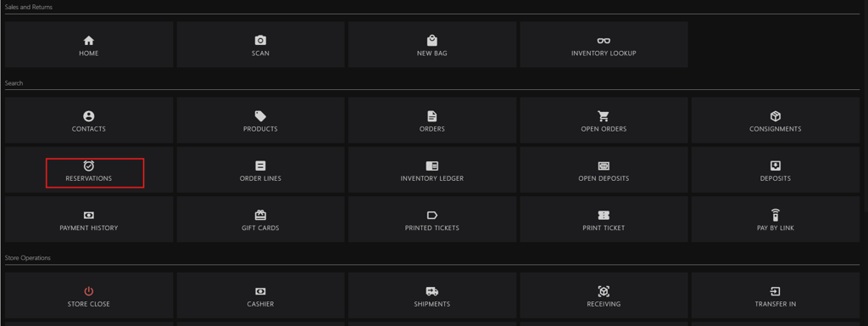Click the HOME tile label
The width and height of the screenshot is (868, 326).
88,53
